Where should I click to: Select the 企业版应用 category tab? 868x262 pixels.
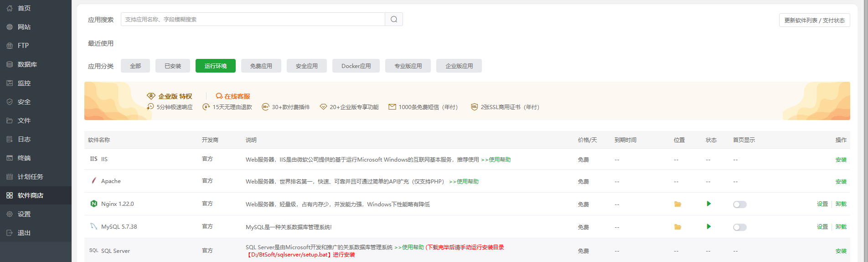click(459, 66)
